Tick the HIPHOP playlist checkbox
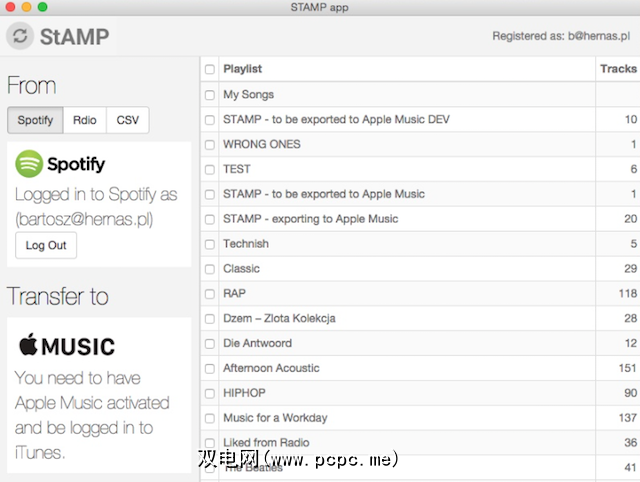Viewport: 640px width, 482px height. pos(210,394)
